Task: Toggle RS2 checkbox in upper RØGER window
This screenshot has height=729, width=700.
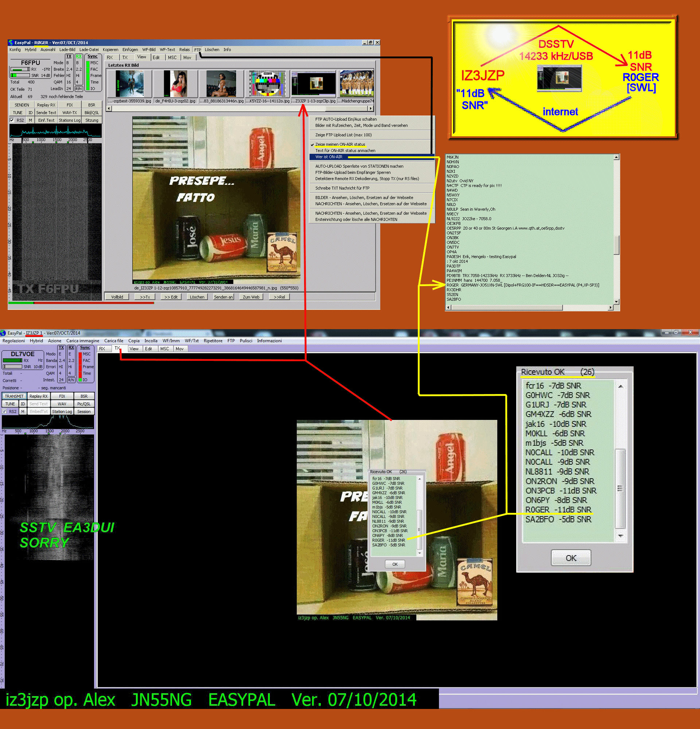Action: pyautogui.click(x=12, y=120)
